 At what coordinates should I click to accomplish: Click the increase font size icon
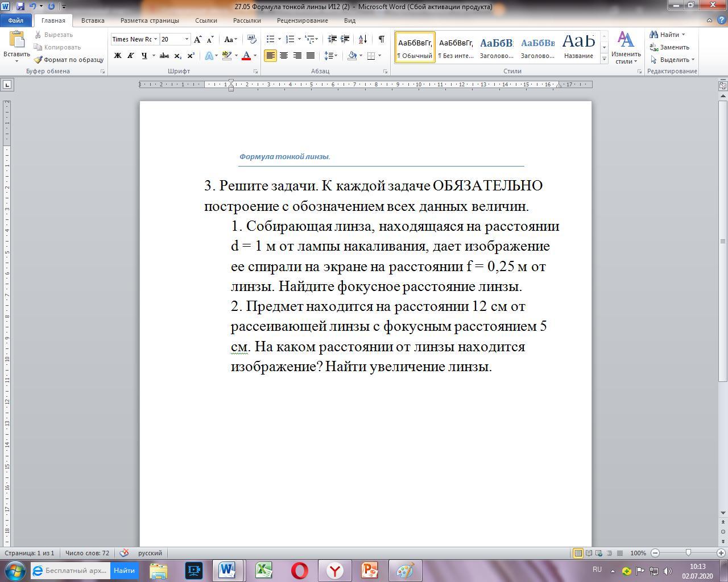pyautogui.click(x=197, y=39)
